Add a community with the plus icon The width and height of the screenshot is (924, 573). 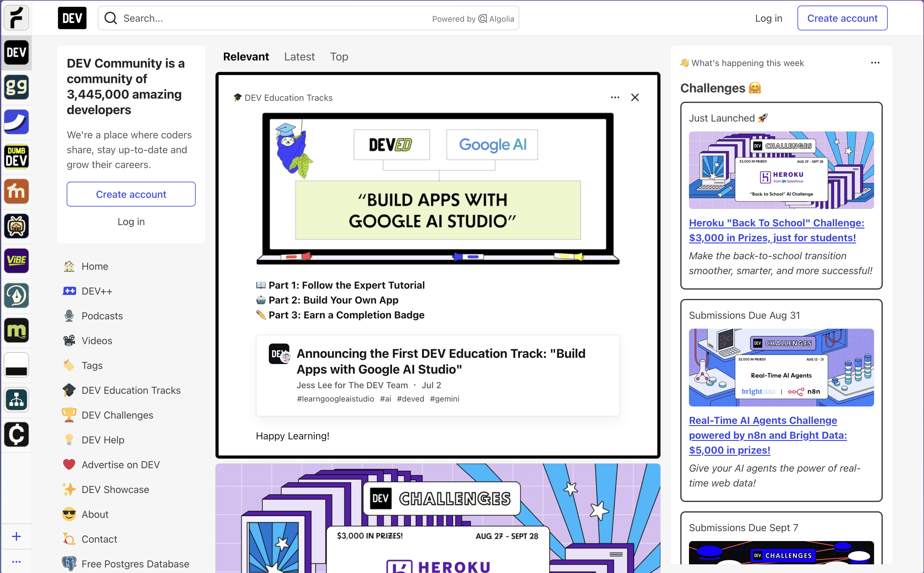click(x=16, y=536)
